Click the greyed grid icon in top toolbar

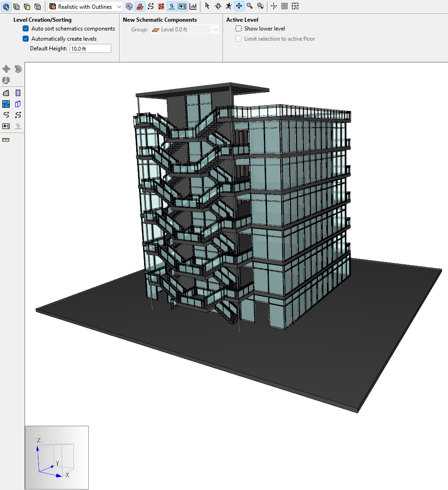coord(285,6)
